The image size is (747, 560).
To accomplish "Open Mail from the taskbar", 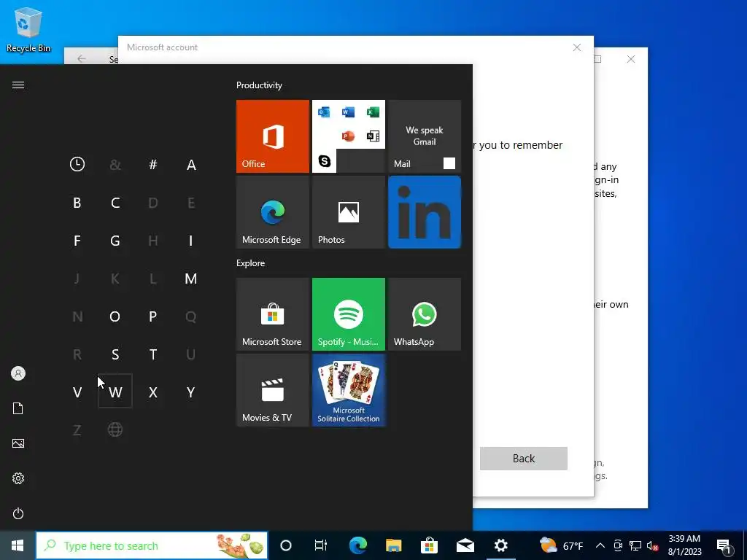I will coord(465,545).
